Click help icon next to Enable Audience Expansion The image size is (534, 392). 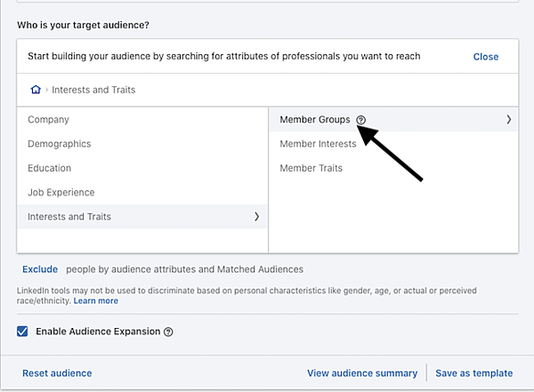(168, 332)
